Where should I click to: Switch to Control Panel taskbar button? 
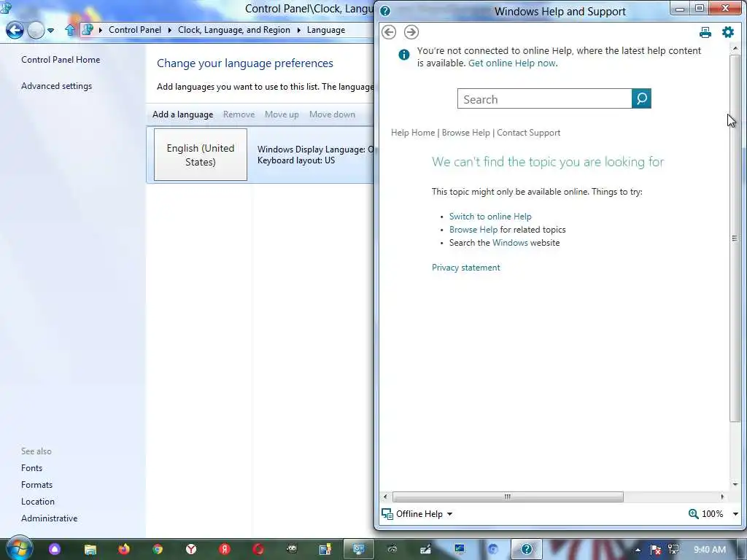click(x=359, y=550)
